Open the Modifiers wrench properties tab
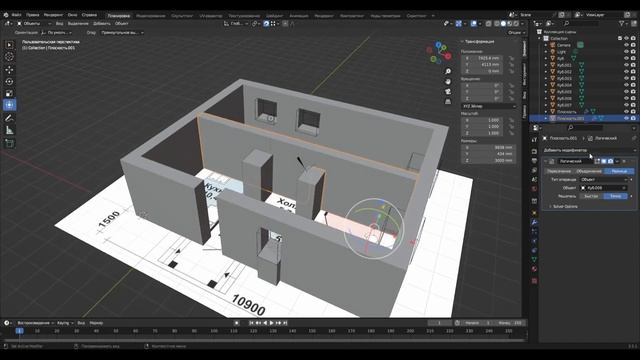 click(x=534, y=222)
